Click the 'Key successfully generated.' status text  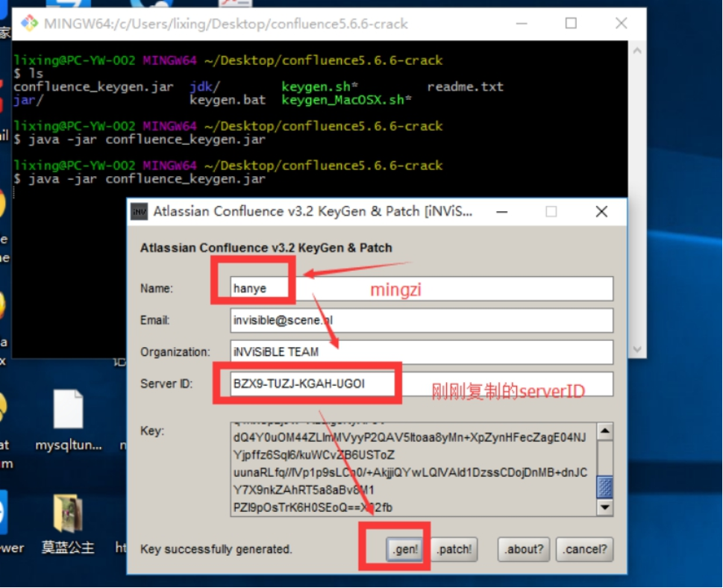pos(216,549)
